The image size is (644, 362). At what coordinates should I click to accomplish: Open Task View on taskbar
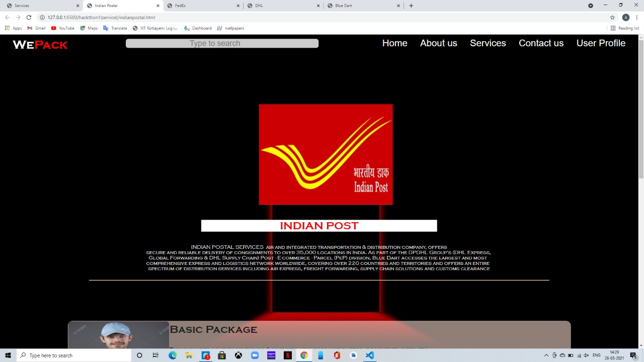[155, 355]
